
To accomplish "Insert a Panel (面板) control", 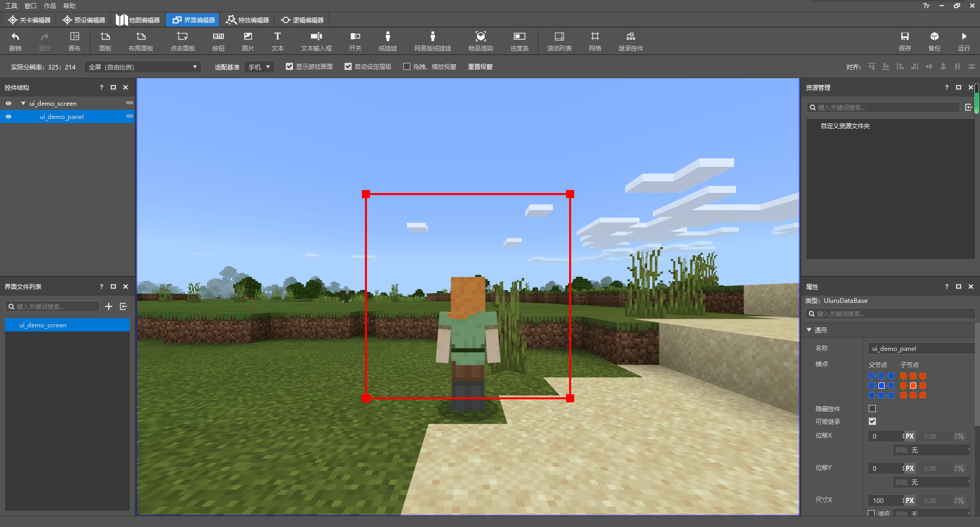I will tap(105, 41).
